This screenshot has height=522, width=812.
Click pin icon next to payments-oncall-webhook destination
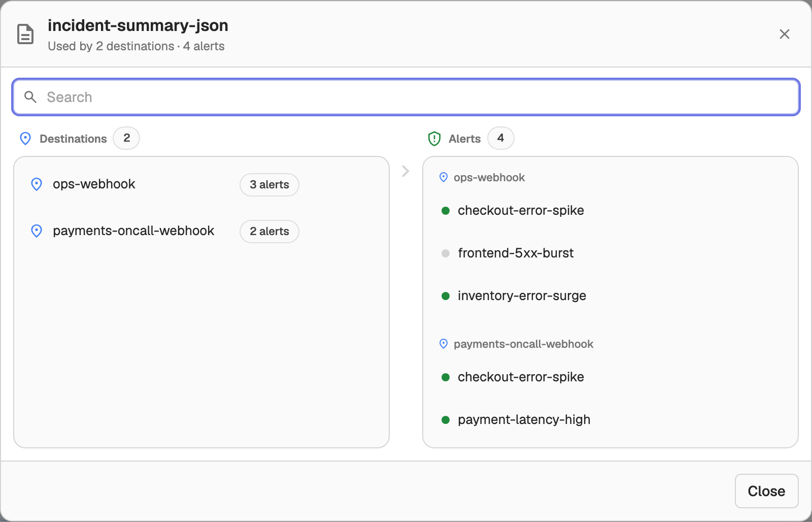click(x=37, y=231)
